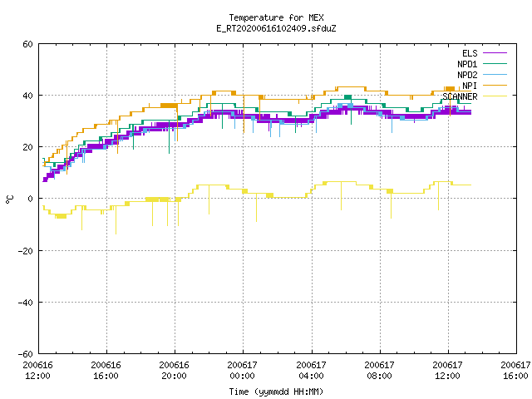Screen dimensions: 532x399
Task: Click the y-axis tick label -60
Action: [x=26, y=354]
